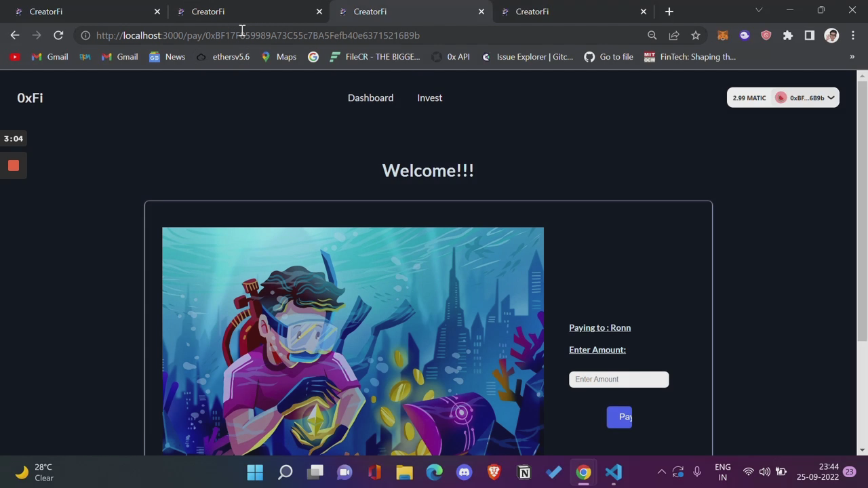Open the red shield blocker extension
The height and width of the screenshot is (488, 868).
pyautogui.click(x=766, y=35)
